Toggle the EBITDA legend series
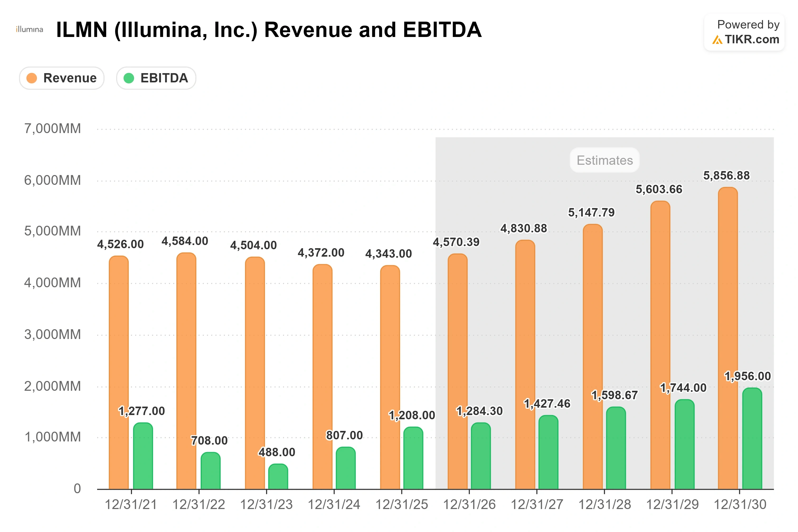The width and height of the screenshot is (798, 532). [x=156, y=78]
